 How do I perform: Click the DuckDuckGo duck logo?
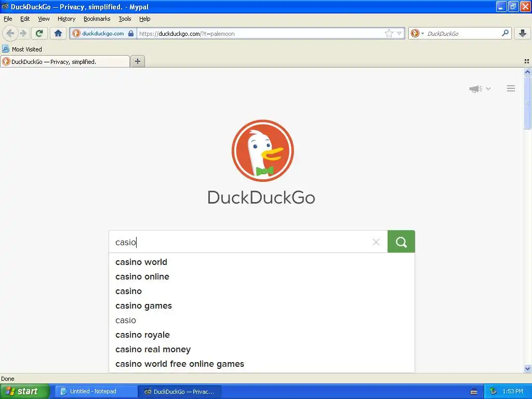click(x=262, y=151)
